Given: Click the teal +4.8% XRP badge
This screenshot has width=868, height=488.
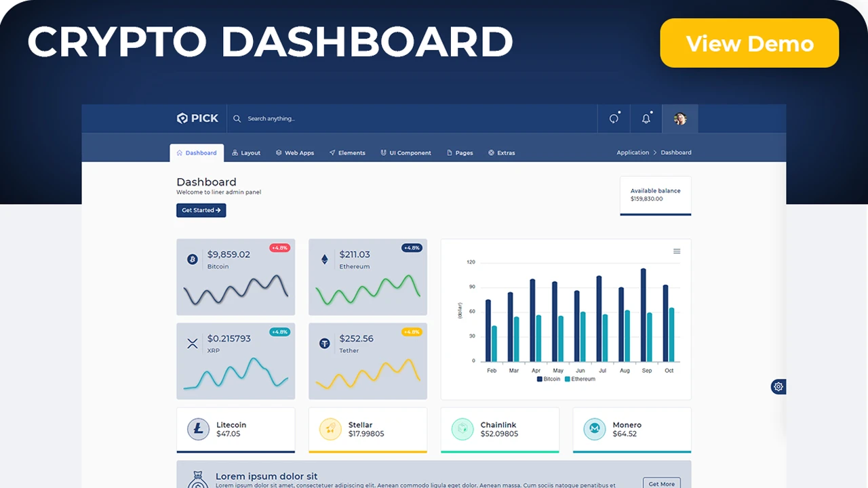Looking at the screenshot, I should [x=279, y=332].
